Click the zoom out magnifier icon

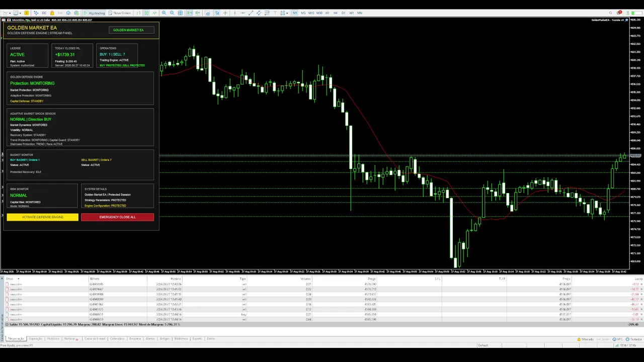pyautogui.click(x=172, y=13)
